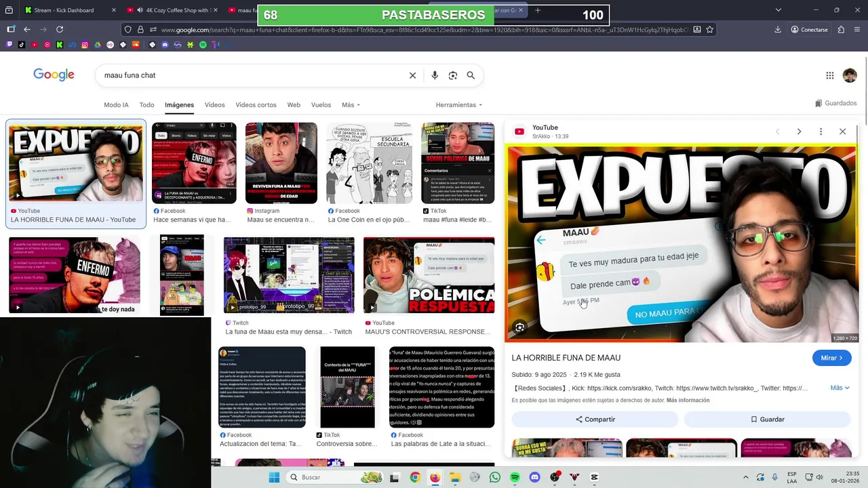Image resolution: width=868 pixels, height=488 pixels.
Task: Open the ESCUELA SECUNDARIA comic Facebook thumbnail
Action: tap(369, 163)
